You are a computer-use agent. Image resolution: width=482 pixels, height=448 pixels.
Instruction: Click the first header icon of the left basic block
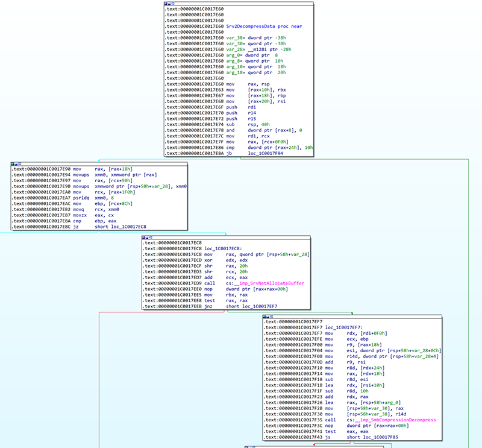pos(12,163)
